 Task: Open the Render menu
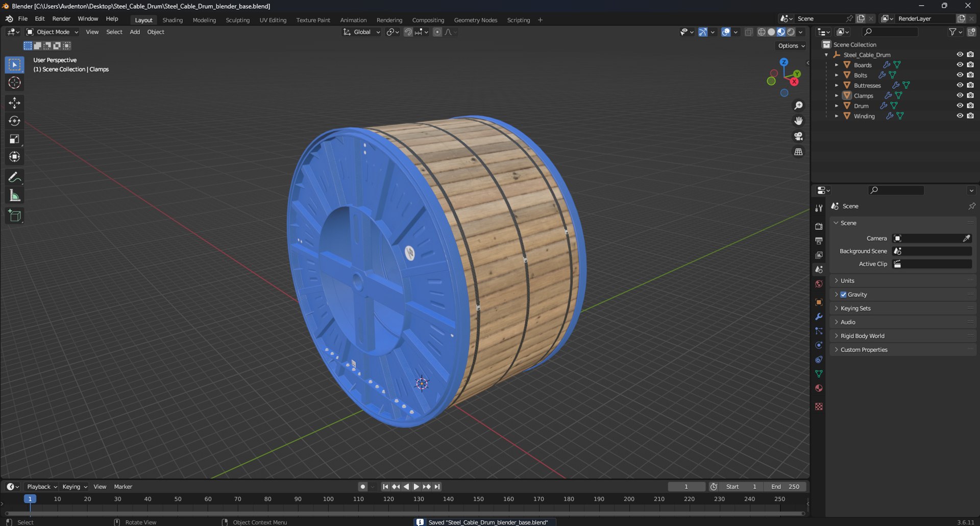tap(61, 19)
